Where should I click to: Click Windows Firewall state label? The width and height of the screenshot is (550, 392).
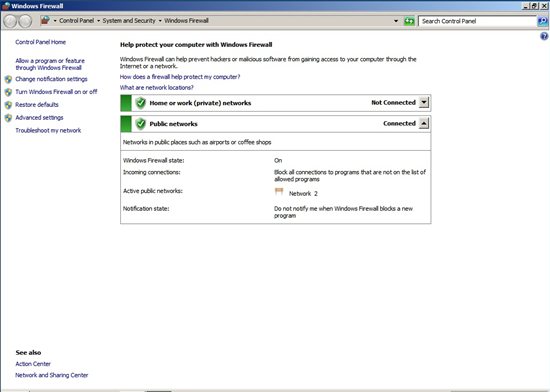[x=153, y=161]
